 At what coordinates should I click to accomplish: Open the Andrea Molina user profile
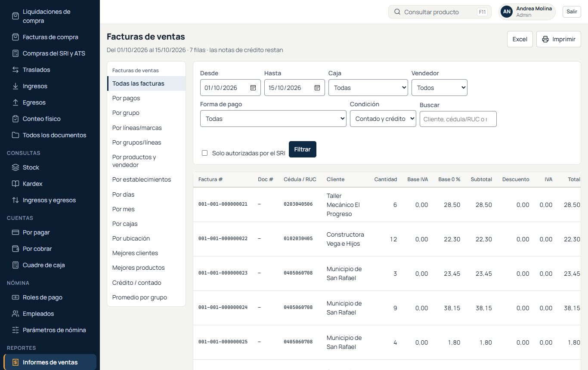coord(527,12)
